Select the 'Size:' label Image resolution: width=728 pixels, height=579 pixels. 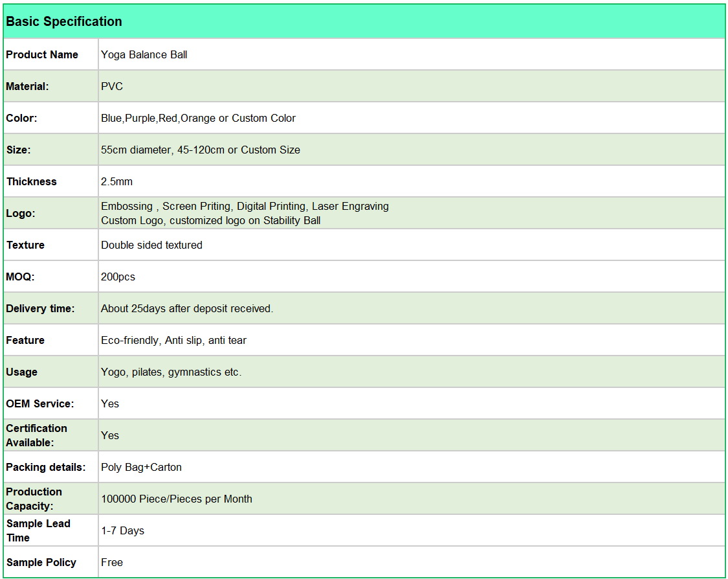pos(18,150)
